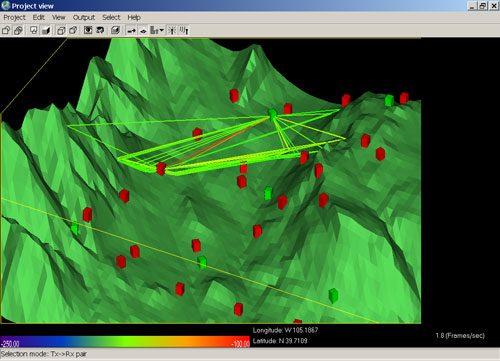Close the Project view window
The image size is (500, 361).
(494, 6)
